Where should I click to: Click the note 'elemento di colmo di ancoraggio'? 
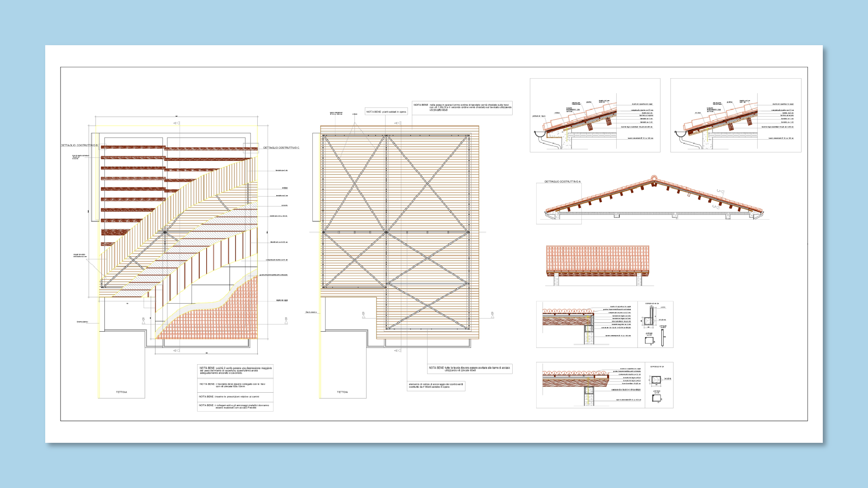click(x=436, y=386)
